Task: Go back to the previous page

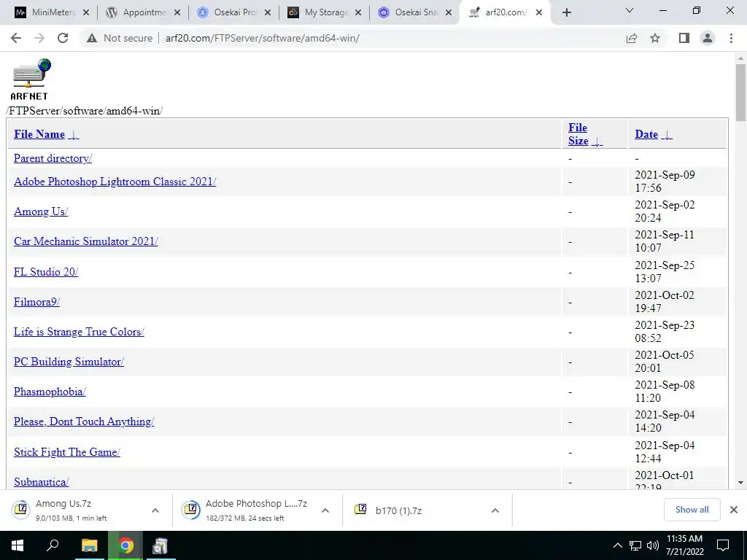Action: coord(16,38)
